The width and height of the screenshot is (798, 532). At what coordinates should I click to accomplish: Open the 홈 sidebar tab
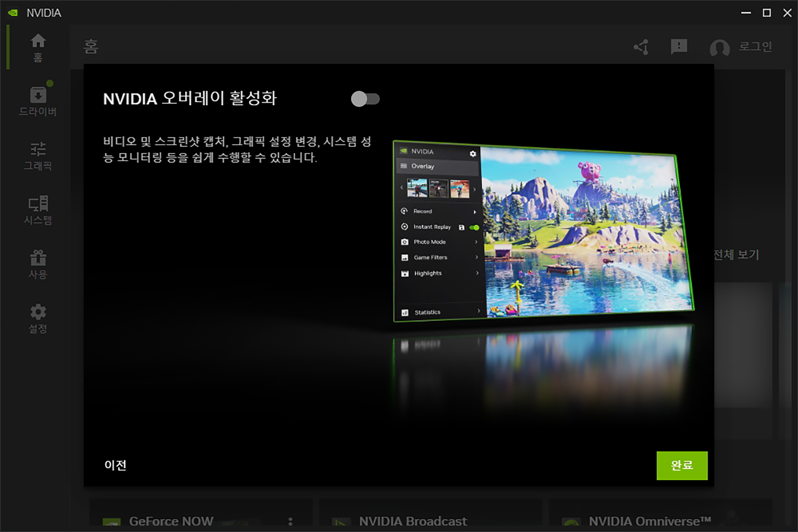click(x=38, y=47)
